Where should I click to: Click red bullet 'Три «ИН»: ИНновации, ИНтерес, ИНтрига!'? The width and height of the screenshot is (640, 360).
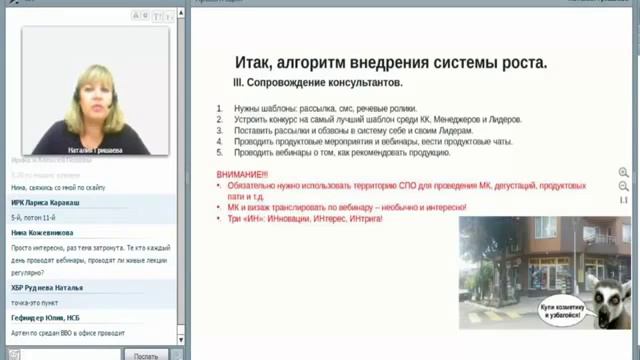[305, 219]
